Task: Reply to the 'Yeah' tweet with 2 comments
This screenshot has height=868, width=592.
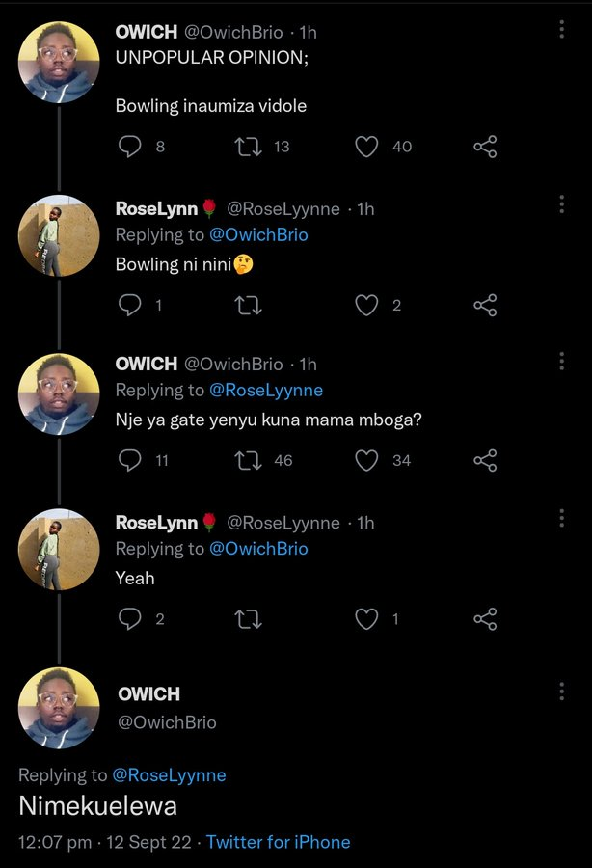Action: coord(130,619)
